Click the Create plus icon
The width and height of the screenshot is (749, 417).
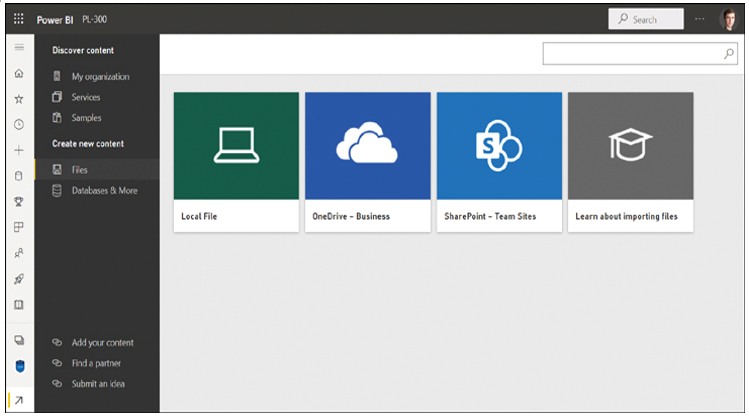[x=19, y=150]
